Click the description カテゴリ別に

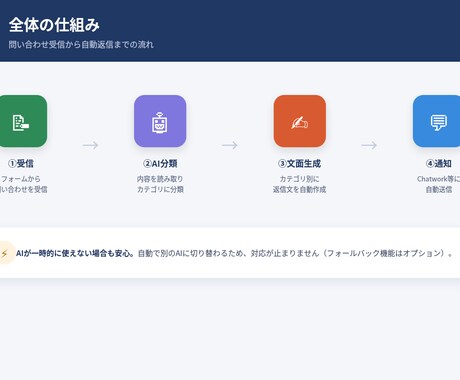tap(299, 179)
